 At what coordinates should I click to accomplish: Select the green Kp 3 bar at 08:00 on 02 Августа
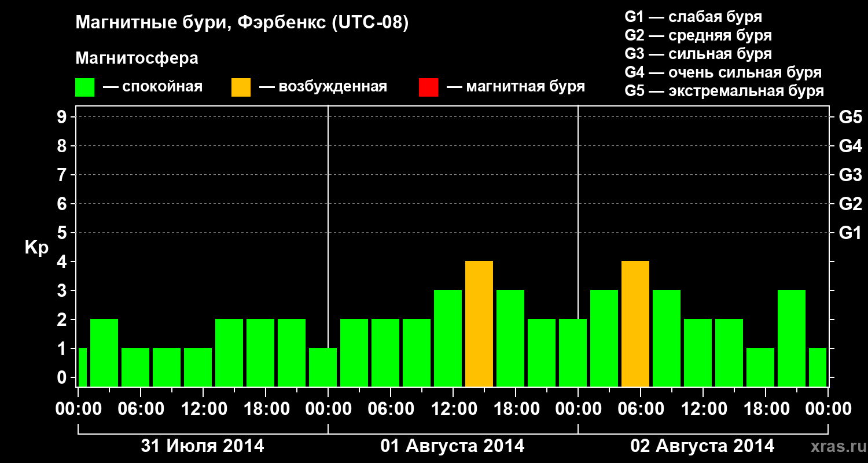click(667, 338)
